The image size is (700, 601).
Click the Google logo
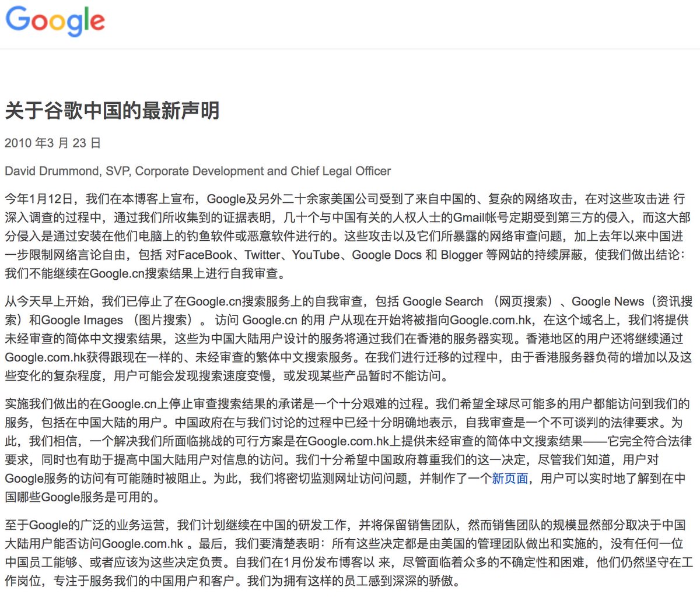tap(55, 22)
